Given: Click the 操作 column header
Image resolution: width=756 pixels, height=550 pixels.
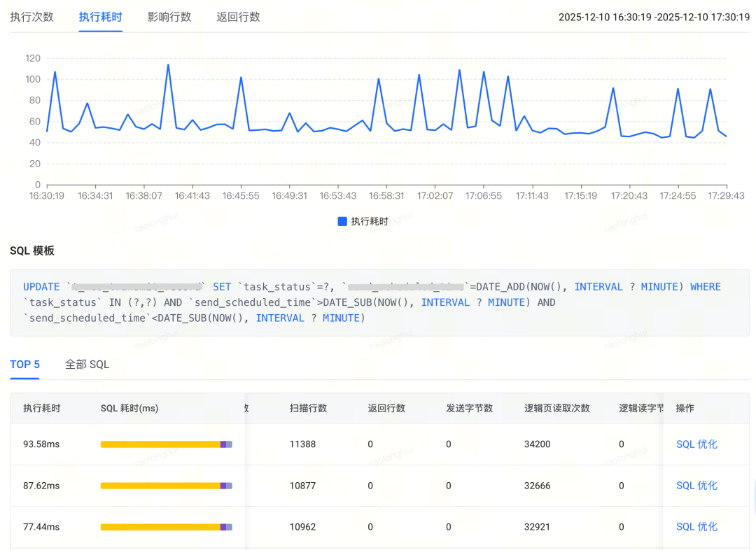Looking at the screenshot, I should 685,408.
